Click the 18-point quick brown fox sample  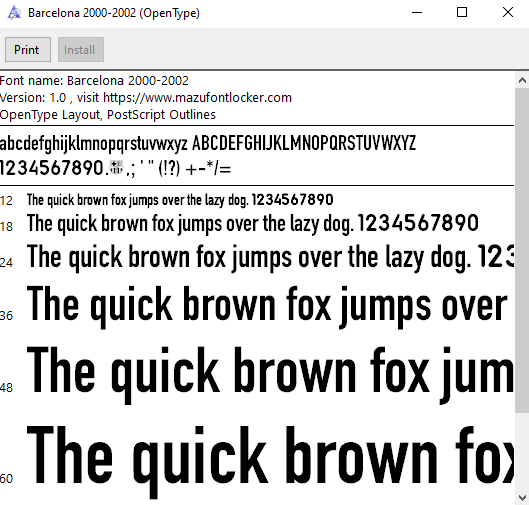(253, 224)
